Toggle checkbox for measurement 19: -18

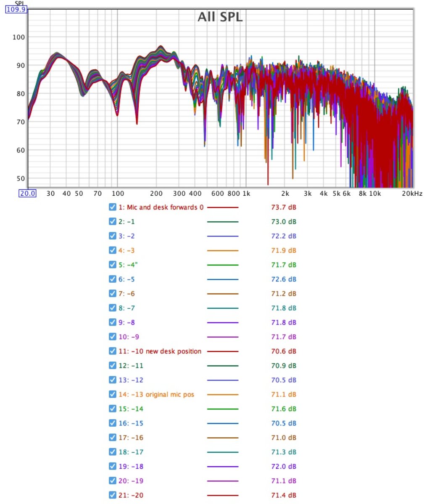point(112,466)
